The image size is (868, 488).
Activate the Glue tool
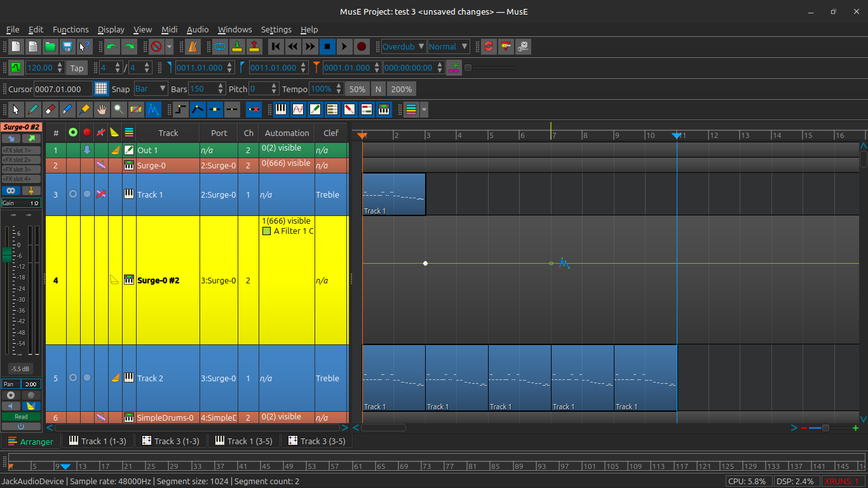click(85, 110)
